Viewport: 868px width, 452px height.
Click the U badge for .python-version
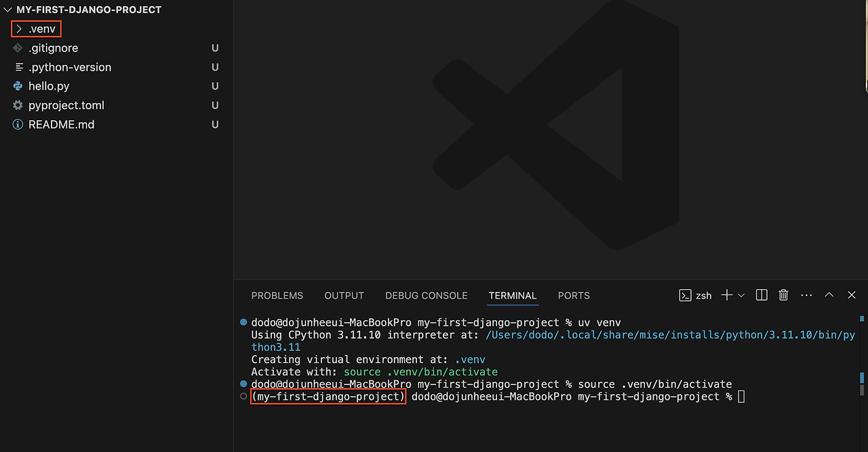[x=215, y=67]
